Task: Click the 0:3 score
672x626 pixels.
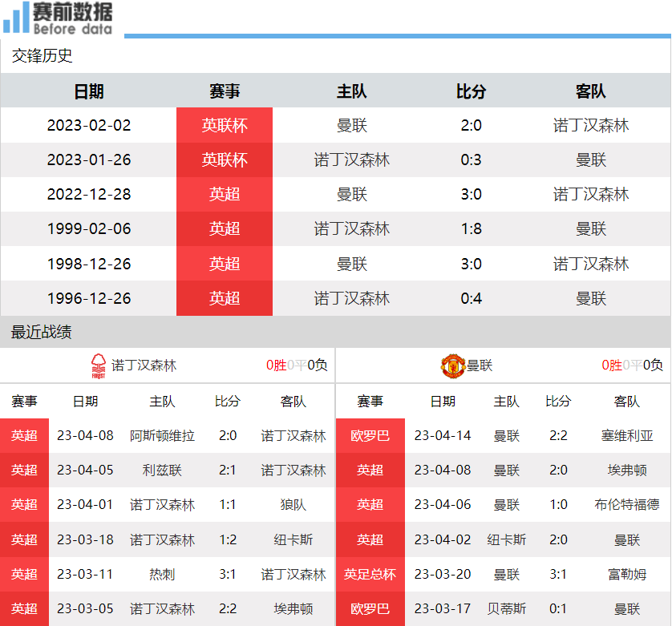Action: click(x=471, y=160)
